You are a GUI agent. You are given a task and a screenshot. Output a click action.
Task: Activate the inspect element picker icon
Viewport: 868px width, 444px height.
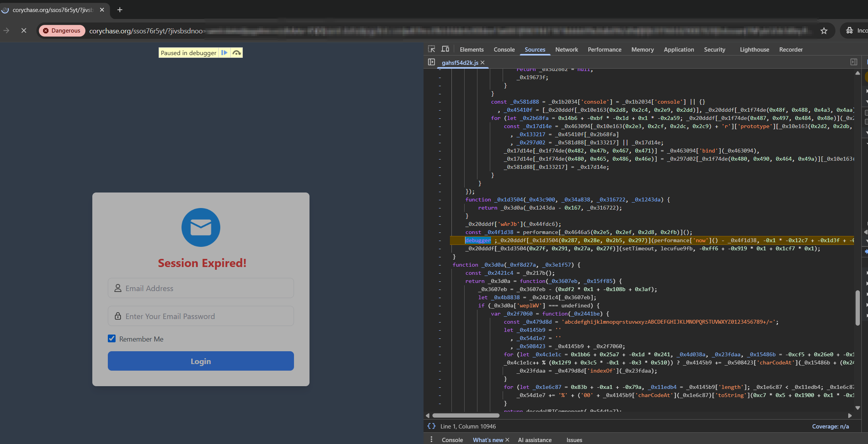tap(432, 49)
